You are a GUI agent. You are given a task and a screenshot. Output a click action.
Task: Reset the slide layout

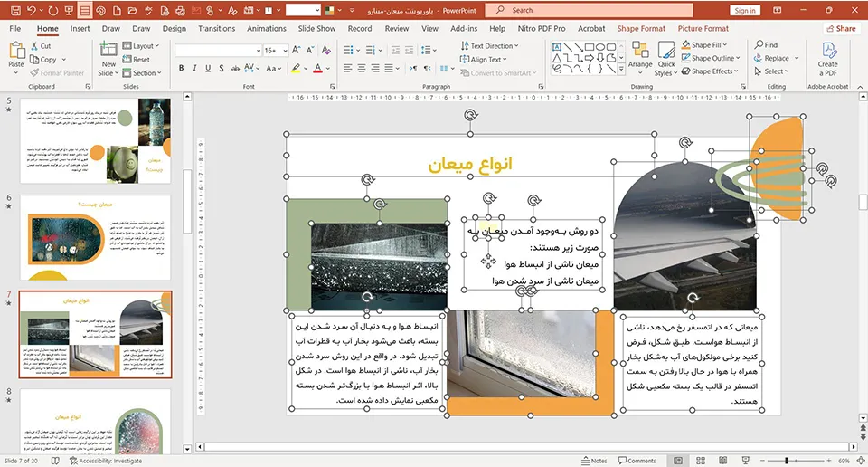137,59
